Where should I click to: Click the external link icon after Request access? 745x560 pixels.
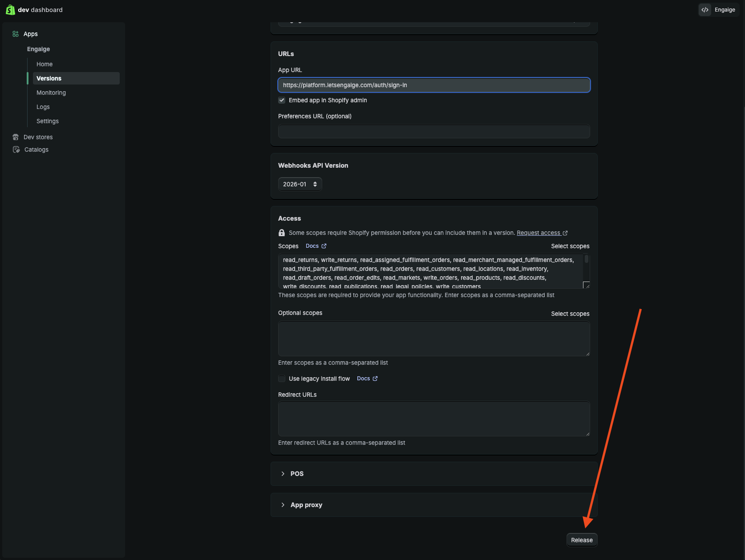click(565, 233)
